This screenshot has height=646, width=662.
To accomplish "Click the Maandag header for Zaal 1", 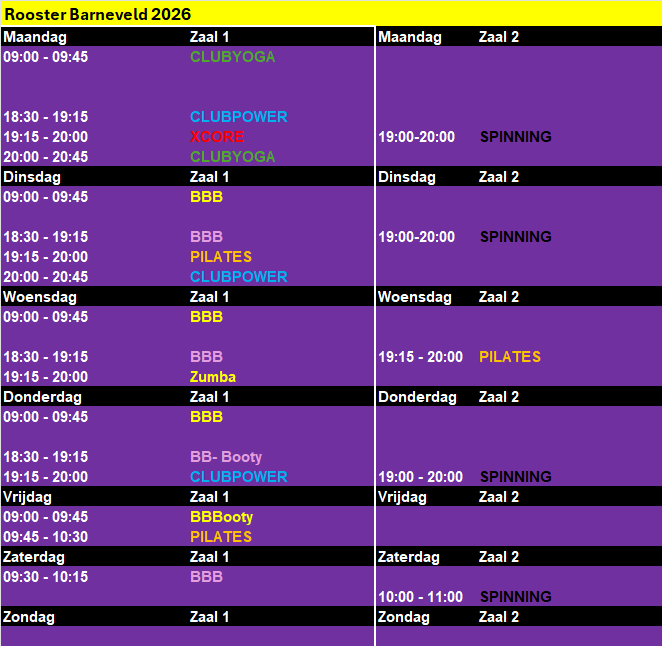I will click(35, 37).
